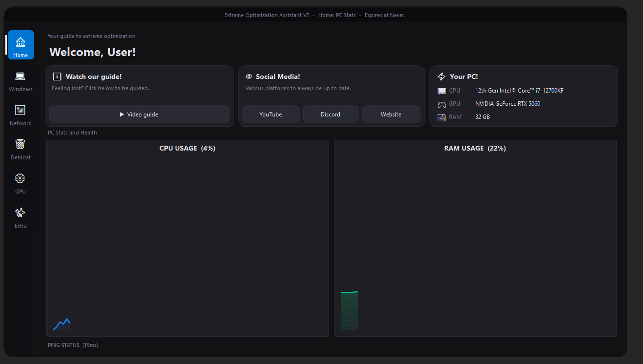Play the Video guide
This screenshot has width=643, height=364.
pos(139,115)
